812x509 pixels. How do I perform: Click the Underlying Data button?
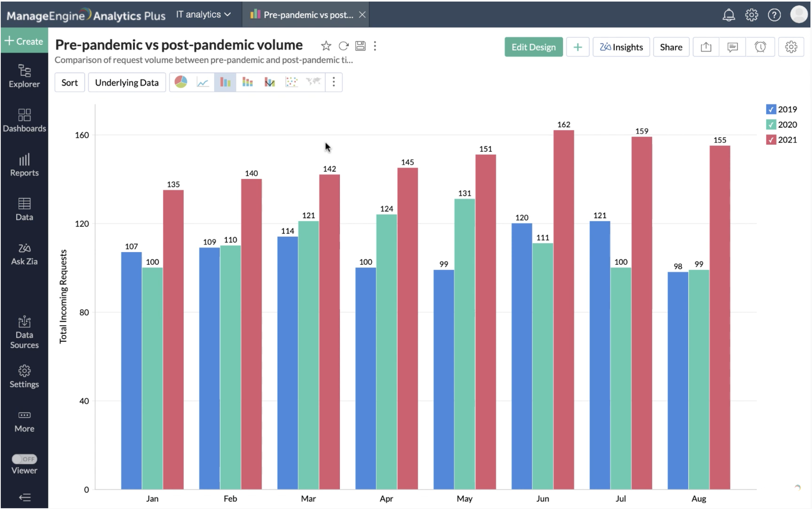pos(126,82)
